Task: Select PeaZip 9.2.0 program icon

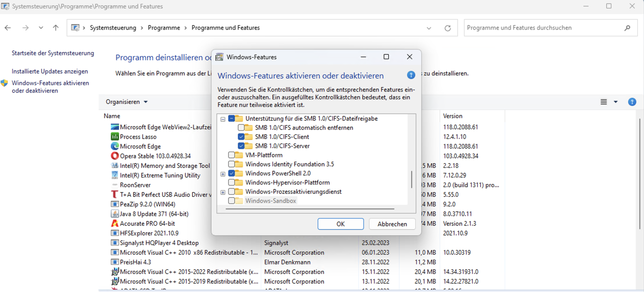Action: coord(115,204)
